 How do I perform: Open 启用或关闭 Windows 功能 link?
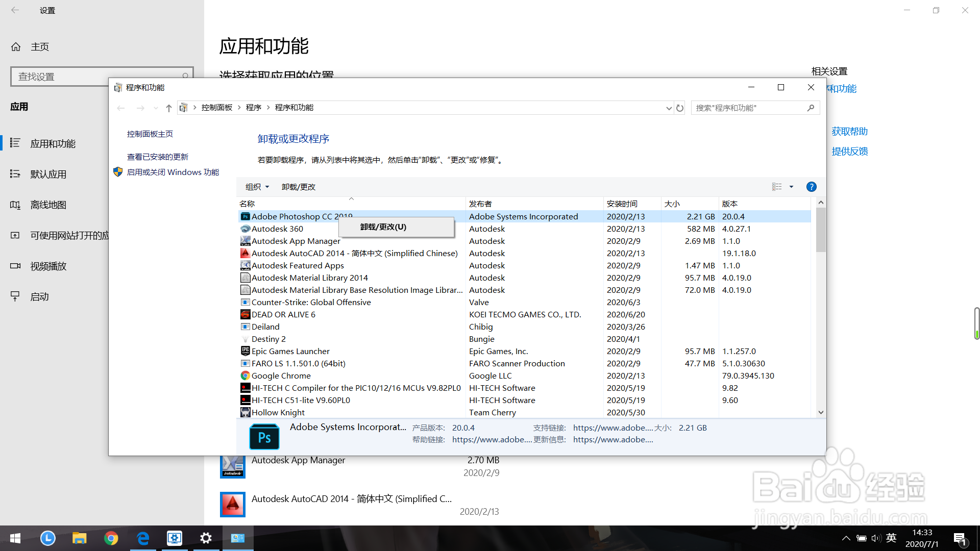(173, 172)
